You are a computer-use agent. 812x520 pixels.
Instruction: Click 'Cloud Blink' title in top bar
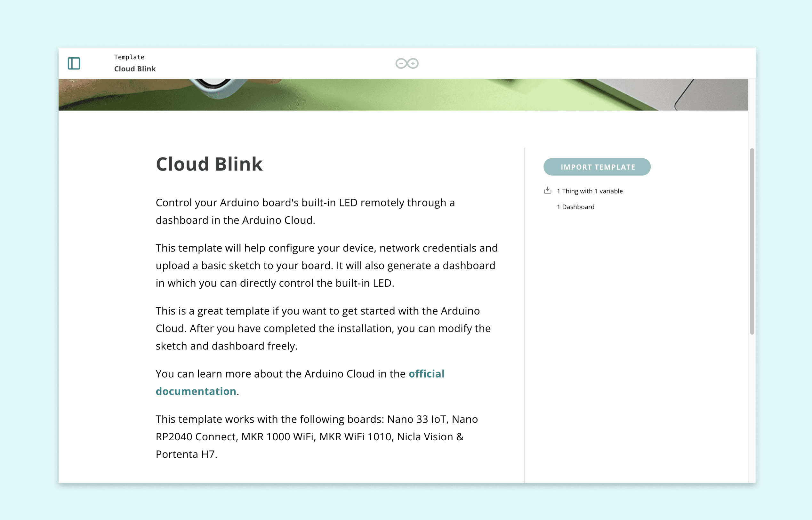click(x=135, y=69)
